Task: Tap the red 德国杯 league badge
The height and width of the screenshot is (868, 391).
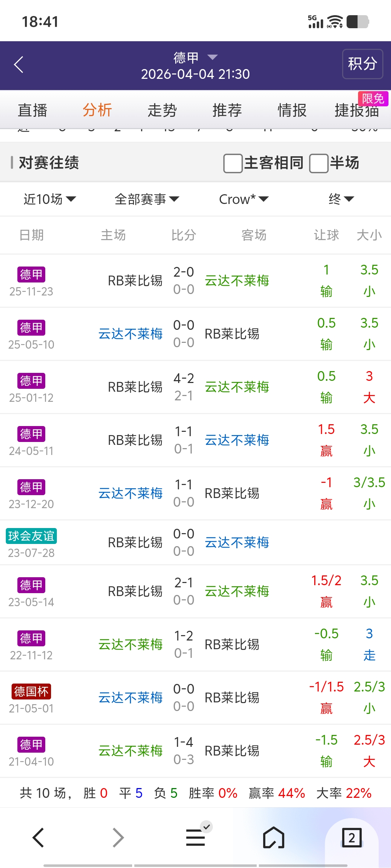Action: tap(31, 692)
